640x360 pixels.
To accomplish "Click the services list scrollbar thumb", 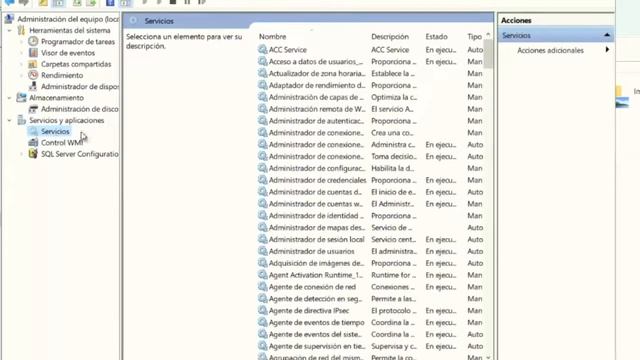I will click(488, 53).
